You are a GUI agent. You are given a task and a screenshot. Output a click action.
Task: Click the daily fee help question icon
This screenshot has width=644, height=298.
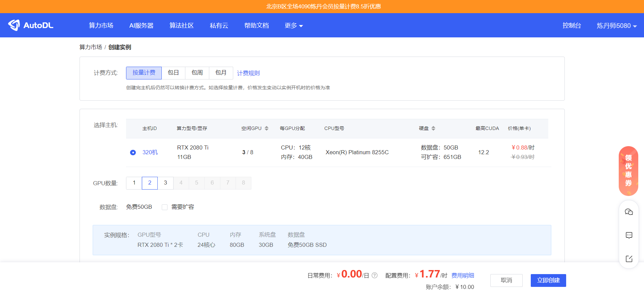[x=374, y=275]
